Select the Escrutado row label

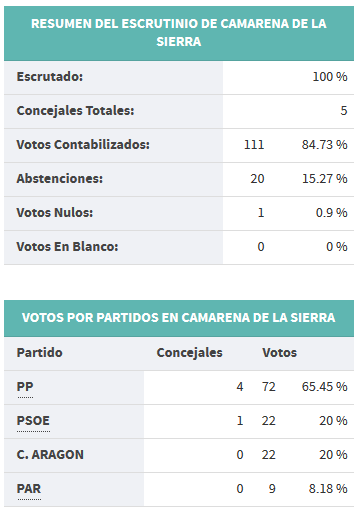click(x=50, y=77)
